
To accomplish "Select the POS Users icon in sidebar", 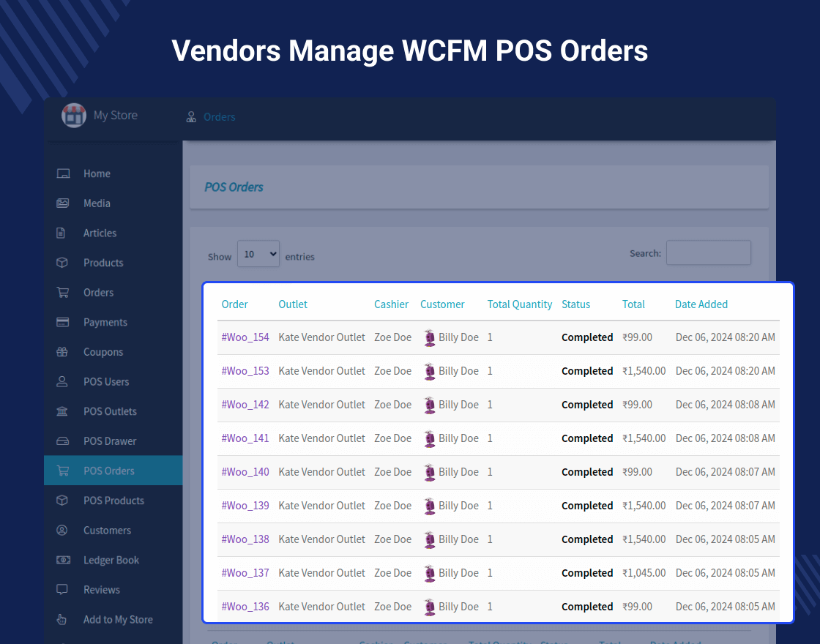I will pos(63,381).
